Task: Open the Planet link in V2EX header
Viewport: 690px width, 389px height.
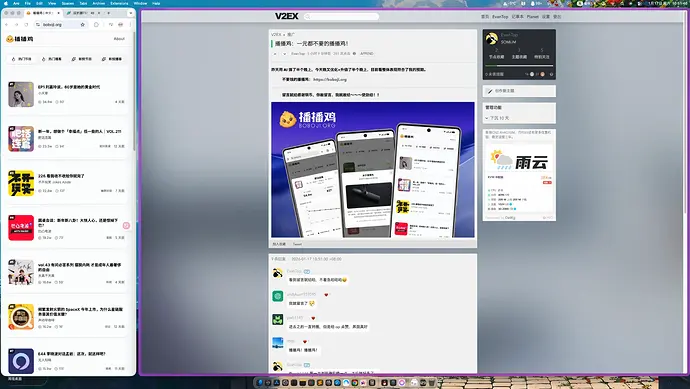Action: [532, 16]
